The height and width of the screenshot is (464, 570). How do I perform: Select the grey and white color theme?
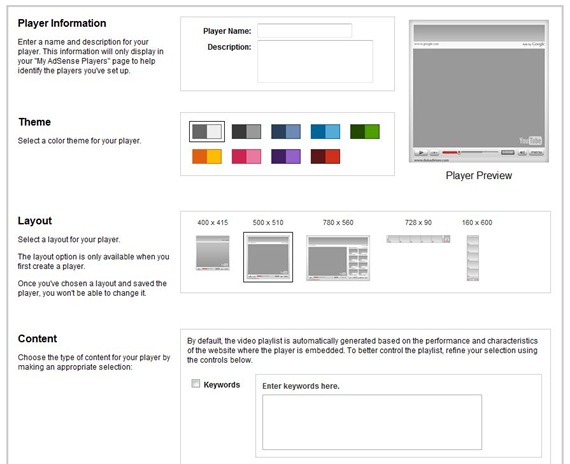pos(207,131)
